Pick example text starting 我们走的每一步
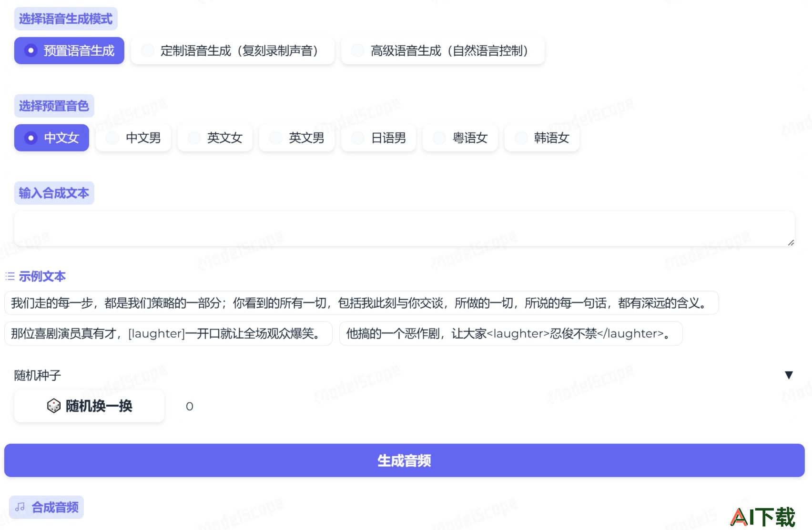This screenshot has width=812, height=530. [x=361, y=303]
